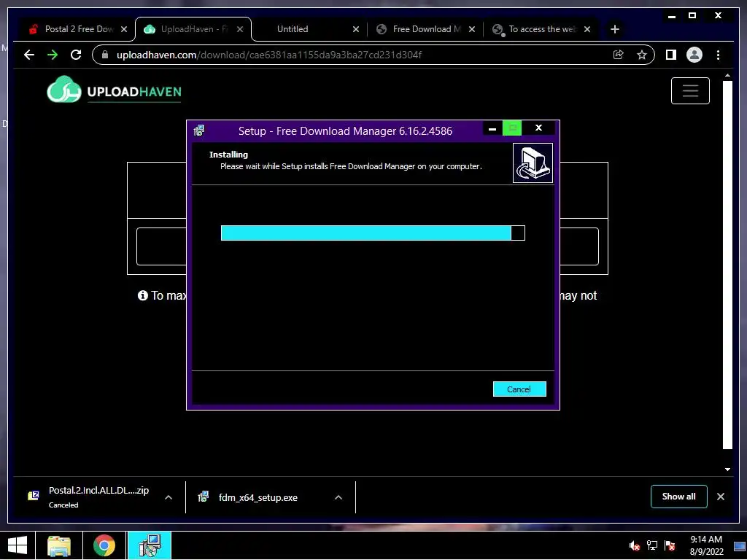Reload the UploadHaven page
The height and width of the screenshot is (560, 747).
(x=76, y=55)
